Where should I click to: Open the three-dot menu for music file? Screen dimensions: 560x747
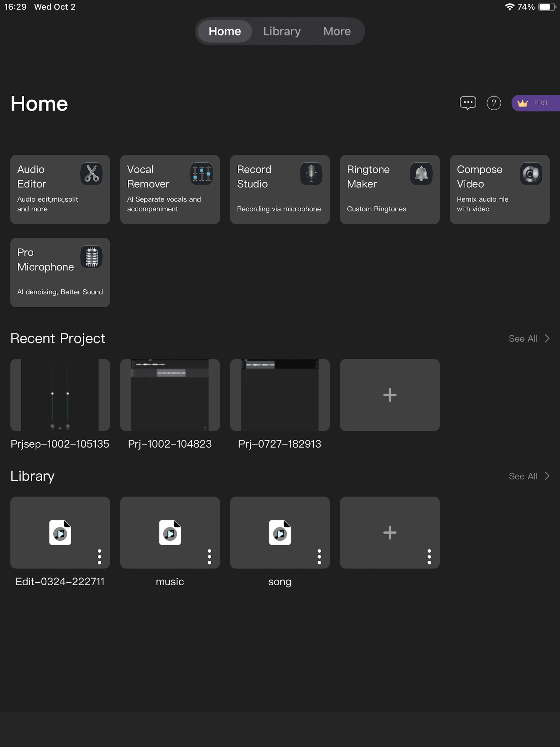209,556
